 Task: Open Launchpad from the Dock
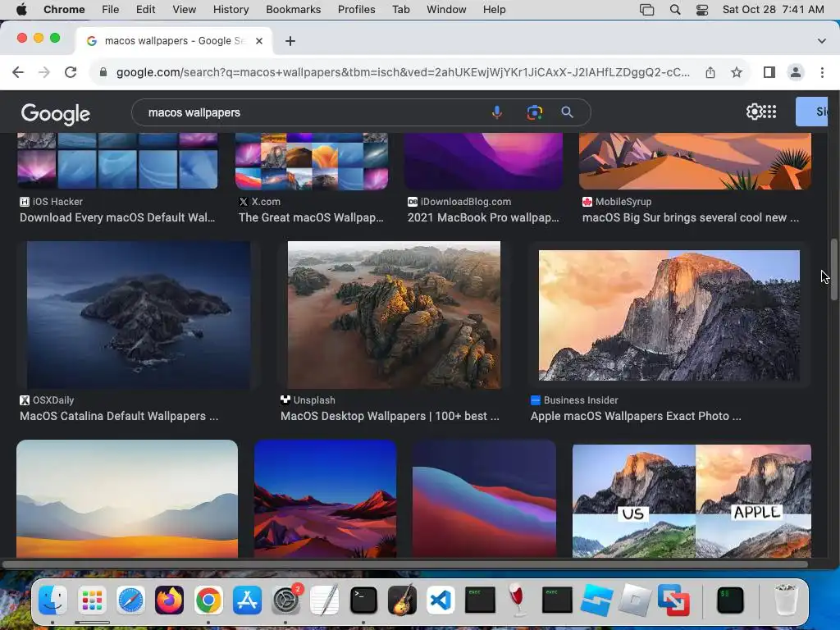(x=92, y=600)
